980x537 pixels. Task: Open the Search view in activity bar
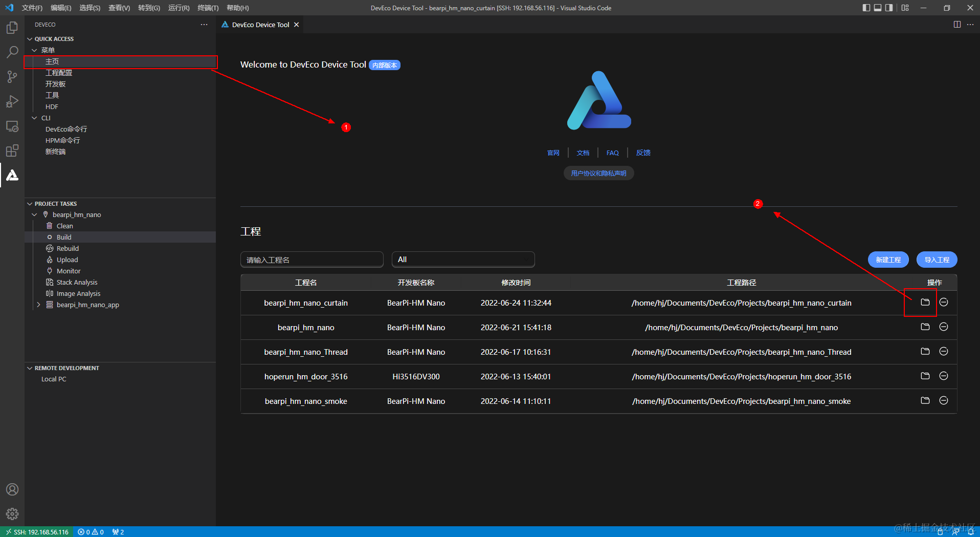click(x=12, y=52)
